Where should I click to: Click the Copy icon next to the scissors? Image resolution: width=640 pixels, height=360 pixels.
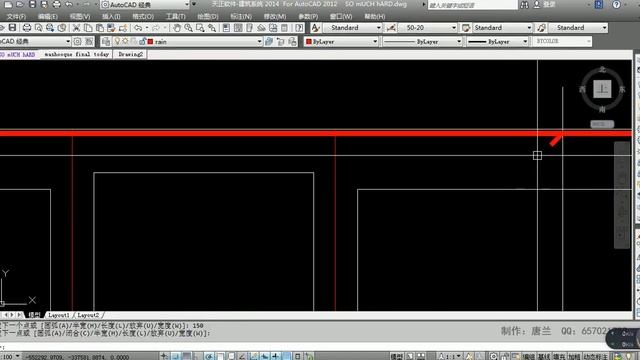pos(88,28)
